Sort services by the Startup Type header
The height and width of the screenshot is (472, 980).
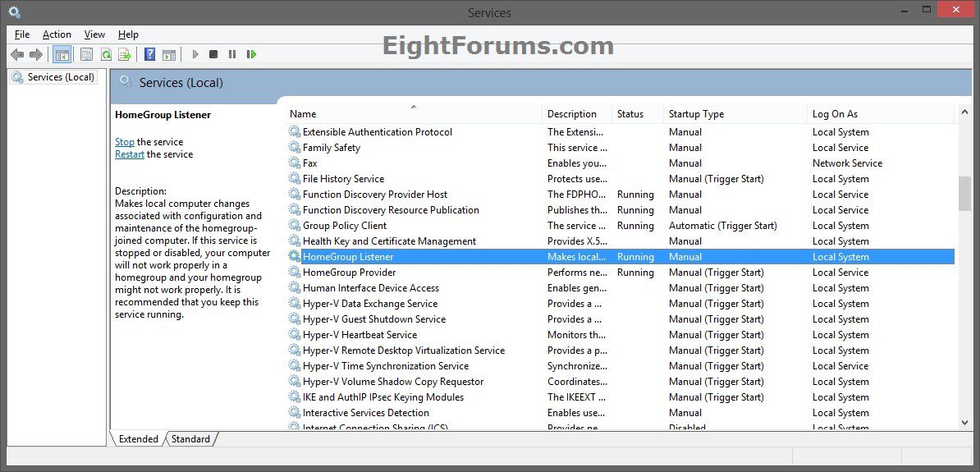tap(696, 114)
